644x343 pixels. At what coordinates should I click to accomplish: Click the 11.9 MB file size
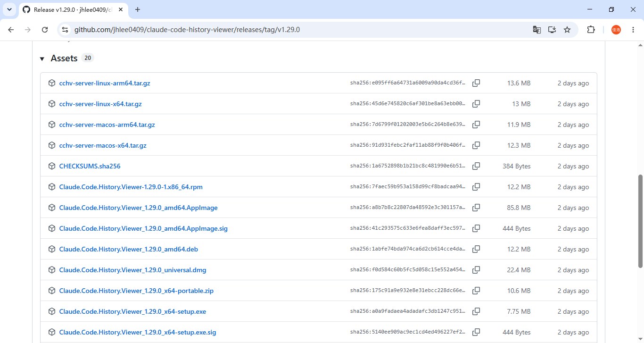[519, 125]
